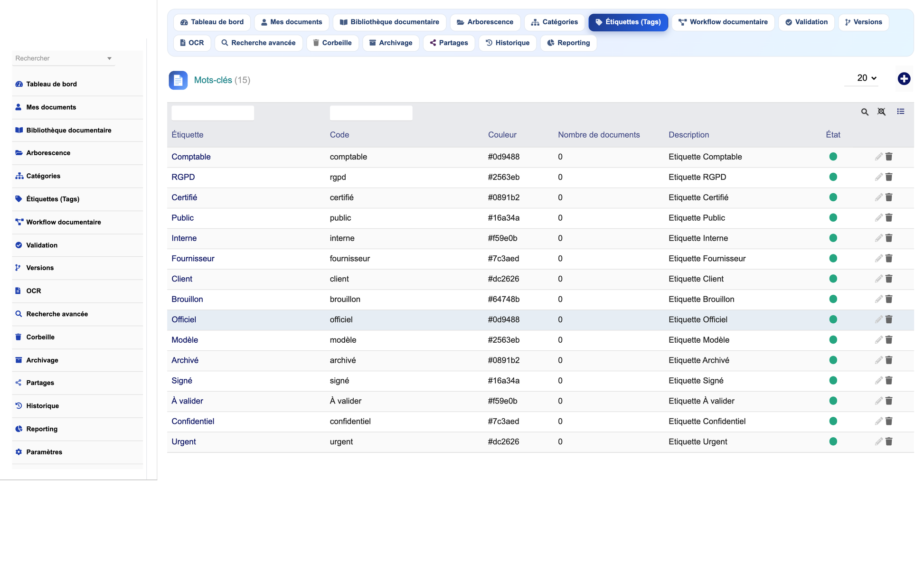Open the Recherche avancée tab
This screenshot has height=572, width=924.
click(x=258, y=43)
